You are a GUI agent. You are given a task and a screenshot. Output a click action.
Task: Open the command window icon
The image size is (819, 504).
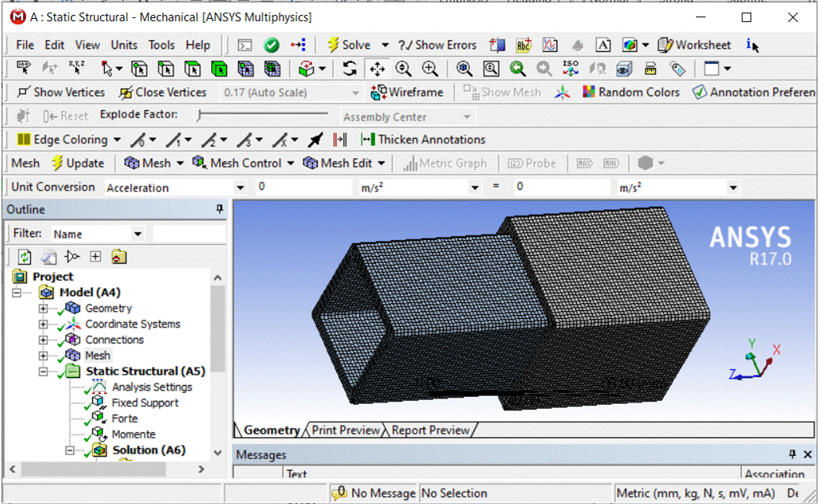244,46
